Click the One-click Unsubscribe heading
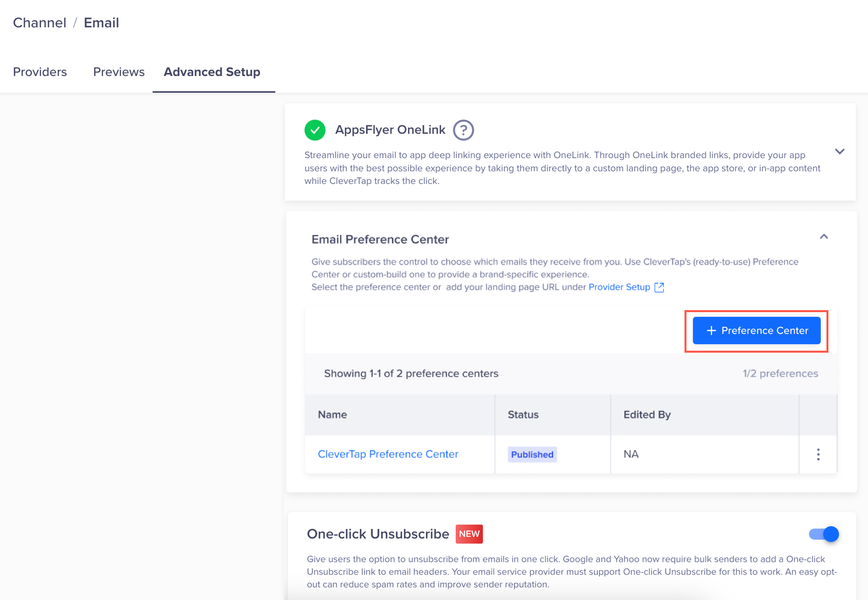This screenshot has height=600, width=868. [378, 534]
